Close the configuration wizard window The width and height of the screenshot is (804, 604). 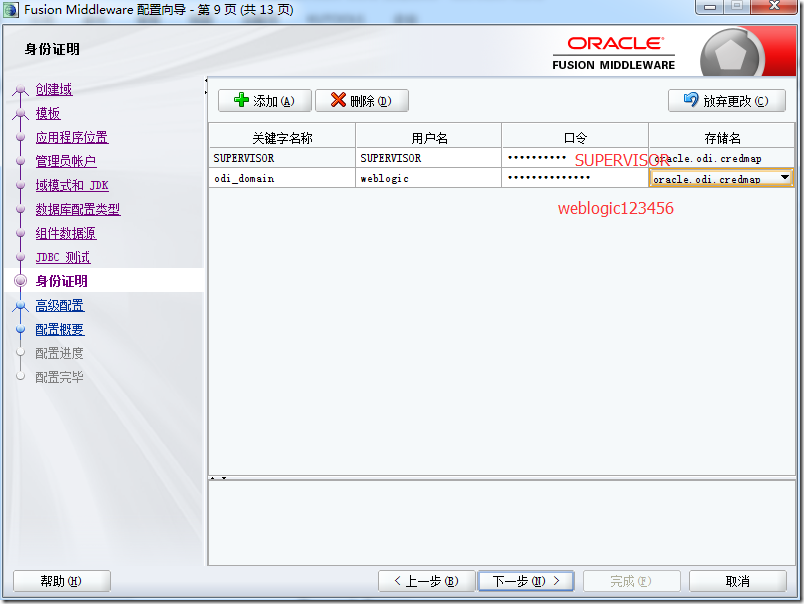[774, 6]
